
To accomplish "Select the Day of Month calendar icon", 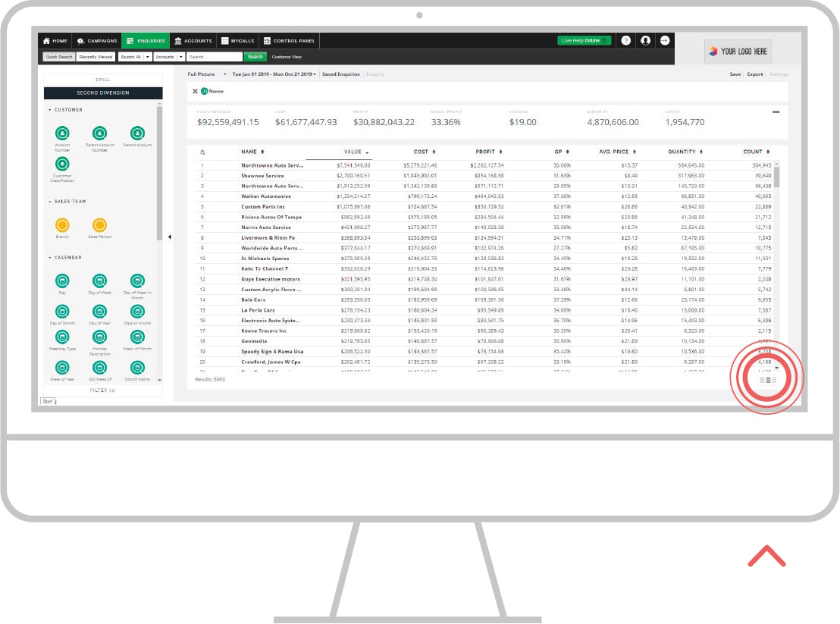I will 62,311.
